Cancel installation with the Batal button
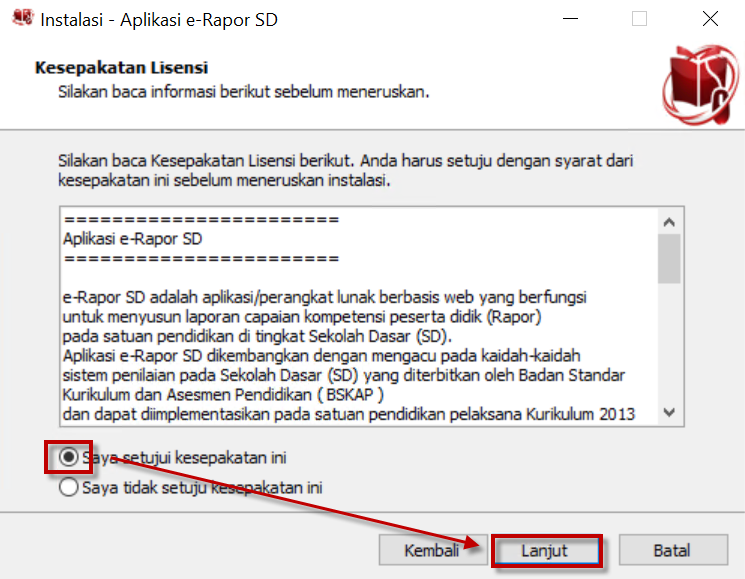 [x=671, y=551]
